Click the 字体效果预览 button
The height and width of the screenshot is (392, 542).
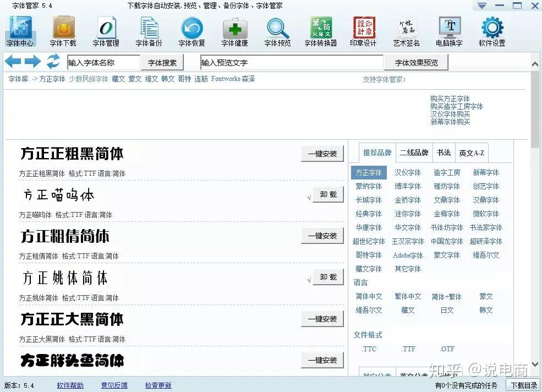pos(416,63)
